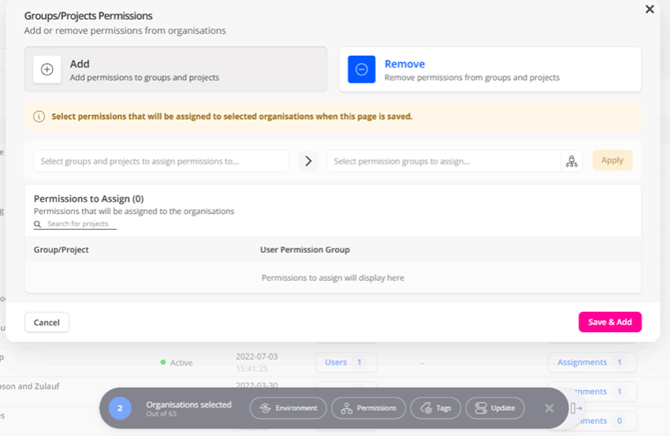
Task: Close the Groups/Projects Permissions dialog
Action: pyautogui.click(x=650, y=9)
